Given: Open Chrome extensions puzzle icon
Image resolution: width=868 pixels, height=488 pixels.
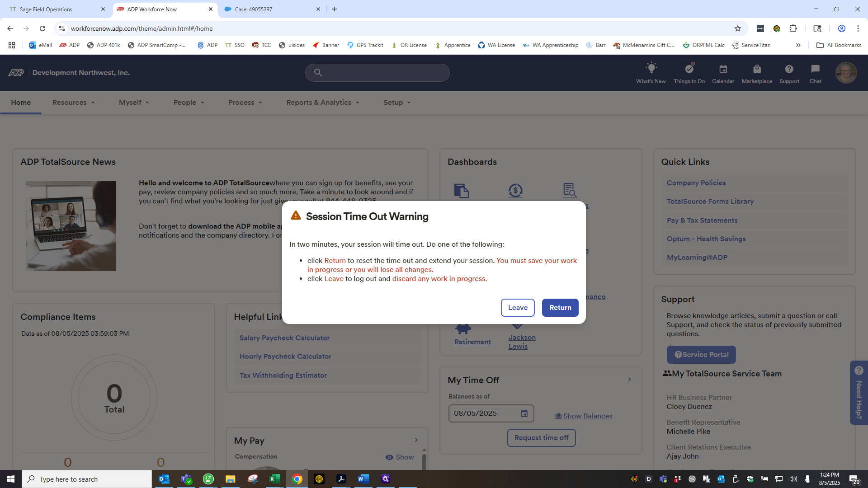Looking at the screenshot, I should [x=793, y=28].
